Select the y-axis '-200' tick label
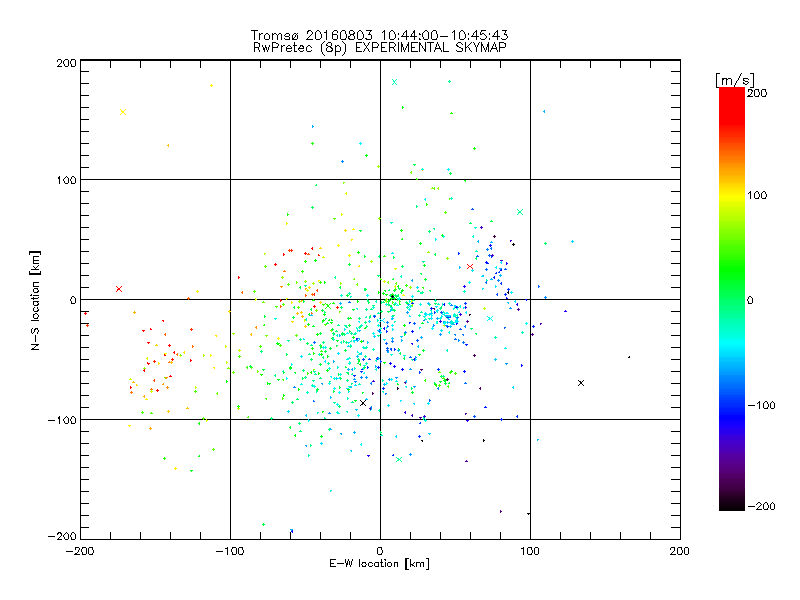800x600 pixels. tap(62, 536)
